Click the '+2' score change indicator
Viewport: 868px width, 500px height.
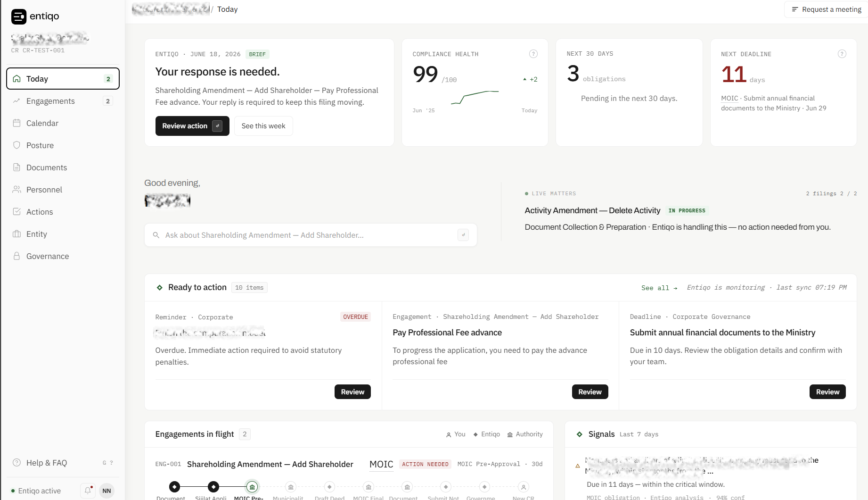[x=530, y=79]
